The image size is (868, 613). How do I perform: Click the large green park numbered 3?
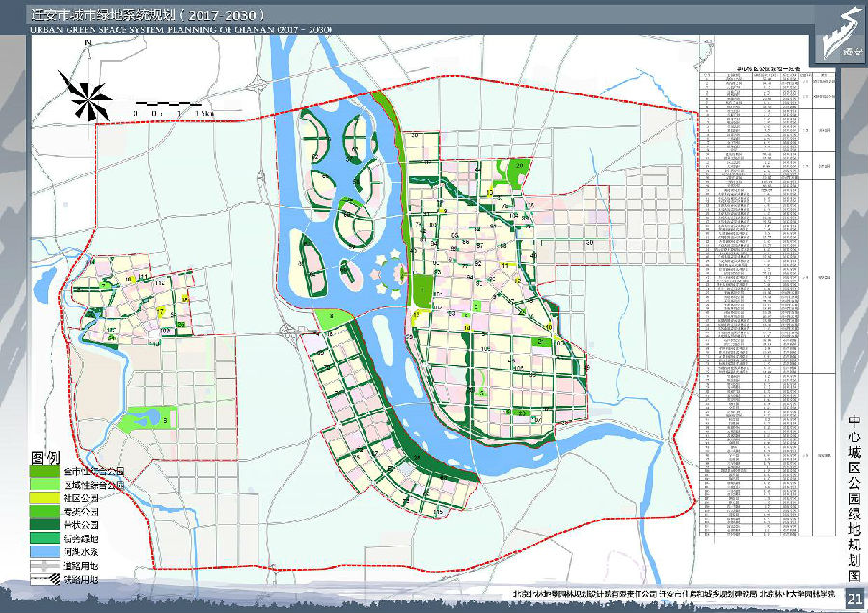point(148,420)
